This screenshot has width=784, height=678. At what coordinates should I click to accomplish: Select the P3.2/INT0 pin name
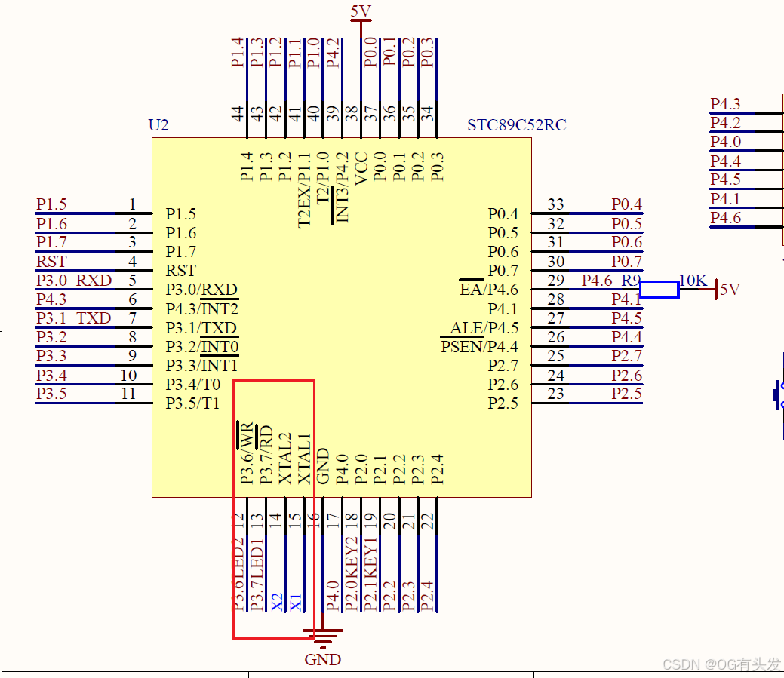202,347
